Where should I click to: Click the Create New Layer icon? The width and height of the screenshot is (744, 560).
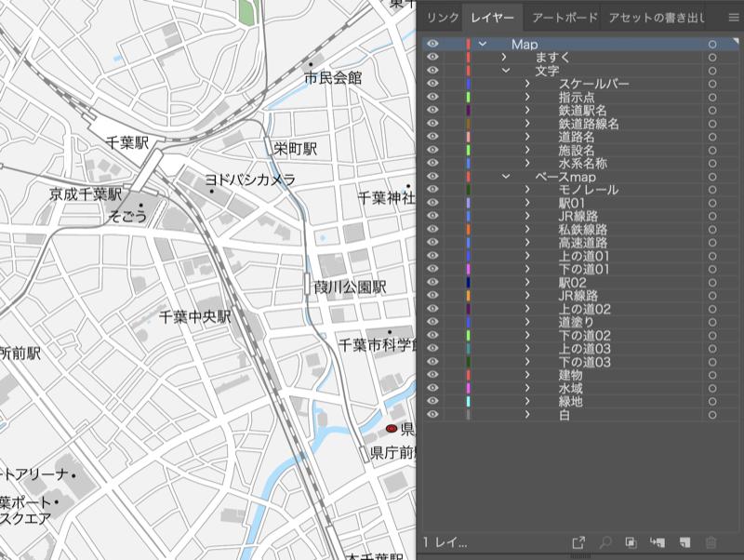(684, 541)
